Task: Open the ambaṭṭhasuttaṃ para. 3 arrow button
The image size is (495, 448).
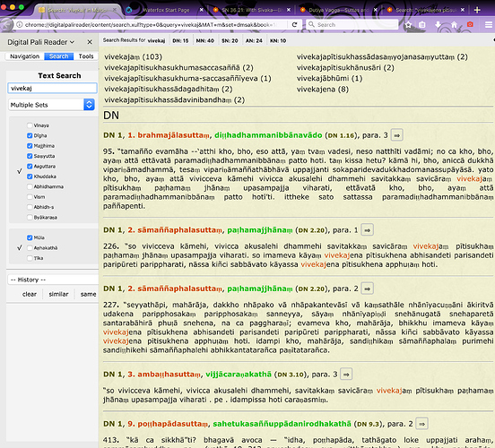Action: 346,375
